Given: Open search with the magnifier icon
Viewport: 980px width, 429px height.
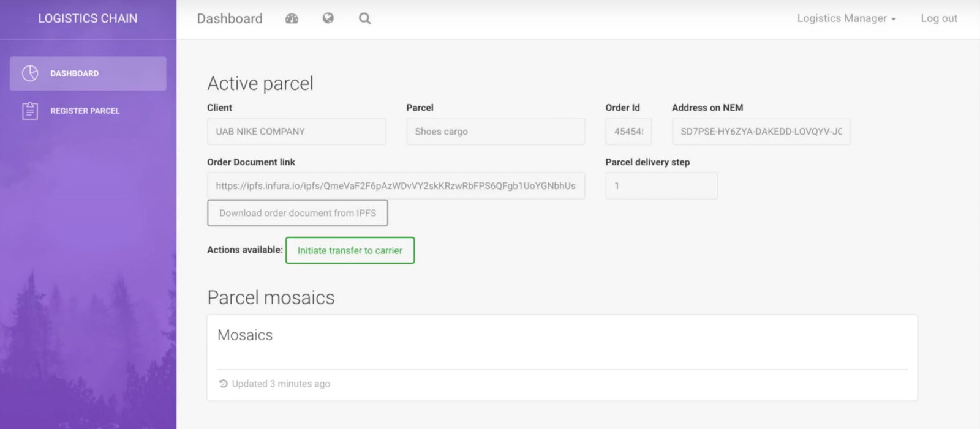Looking at the screenshot, I should click(x=365, y=18).
